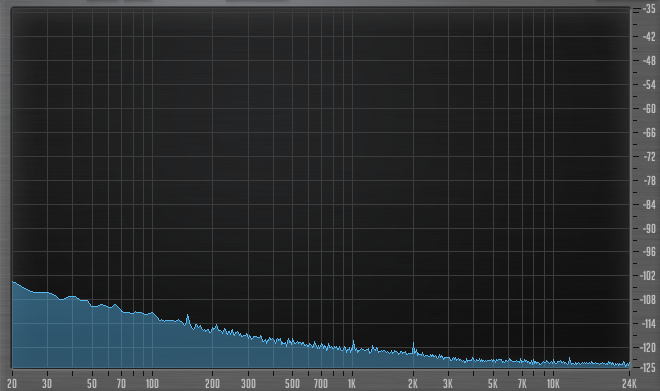Click the -102 dB scale label
This screenshot has width=660, height=391.
click(x=648, y=276)
